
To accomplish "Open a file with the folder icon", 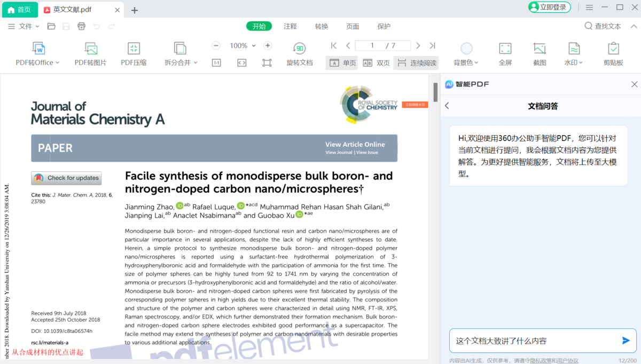I will 51,26.
